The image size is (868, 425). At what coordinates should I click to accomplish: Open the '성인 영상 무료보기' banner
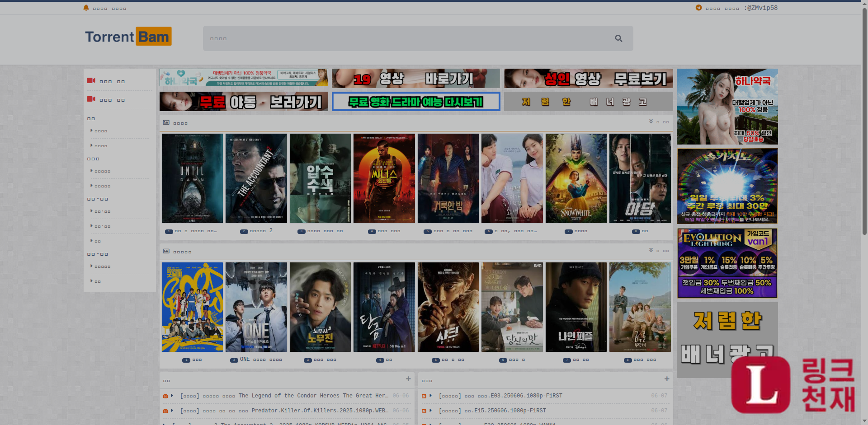click(x=589, y=78)
